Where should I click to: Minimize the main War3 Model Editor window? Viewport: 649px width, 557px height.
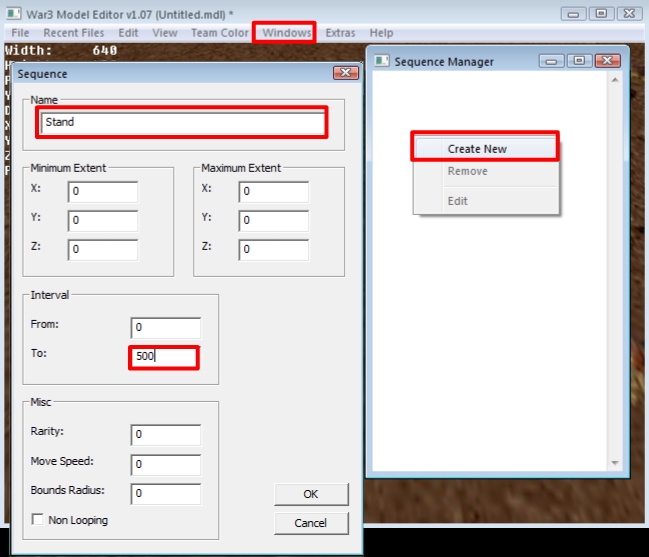[573, 14]
